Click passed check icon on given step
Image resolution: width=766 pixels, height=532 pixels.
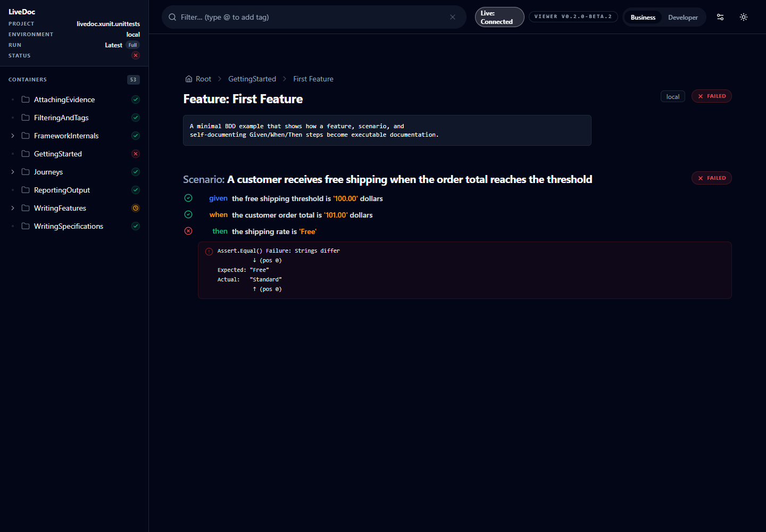(188, 198)
